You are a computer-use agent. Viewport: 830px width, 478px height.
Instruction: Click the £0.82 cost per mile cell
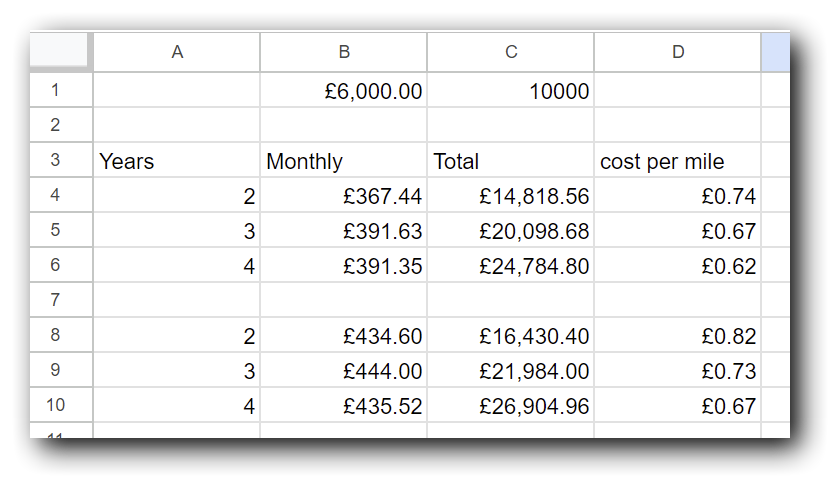(677, 336)
